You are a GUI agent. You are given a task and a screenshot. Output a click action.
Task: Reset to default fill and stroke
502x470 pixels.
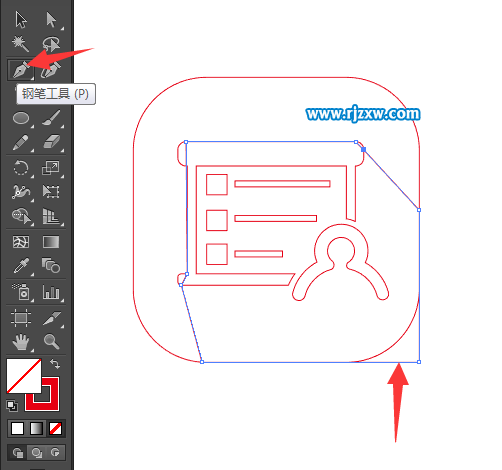click(x=12, y=406)
